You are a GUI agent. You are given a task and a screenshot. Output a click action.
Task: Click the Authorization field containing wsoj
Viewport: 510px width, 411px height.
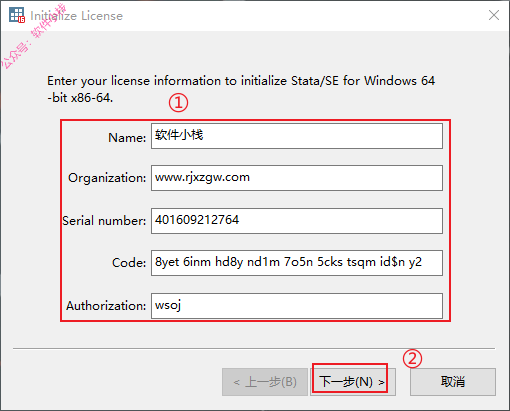pyautogui.click(x=297, y=306)
